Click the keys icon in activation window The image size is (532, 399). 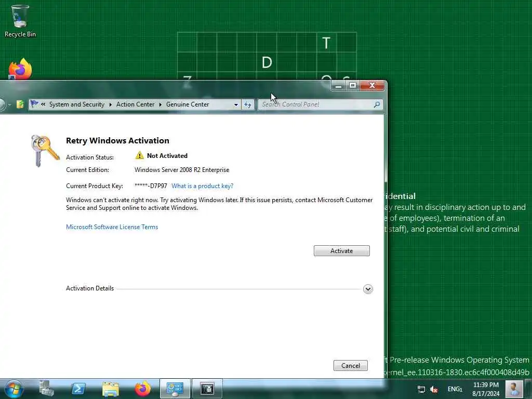pyautogui.click(x=45, y=151)
